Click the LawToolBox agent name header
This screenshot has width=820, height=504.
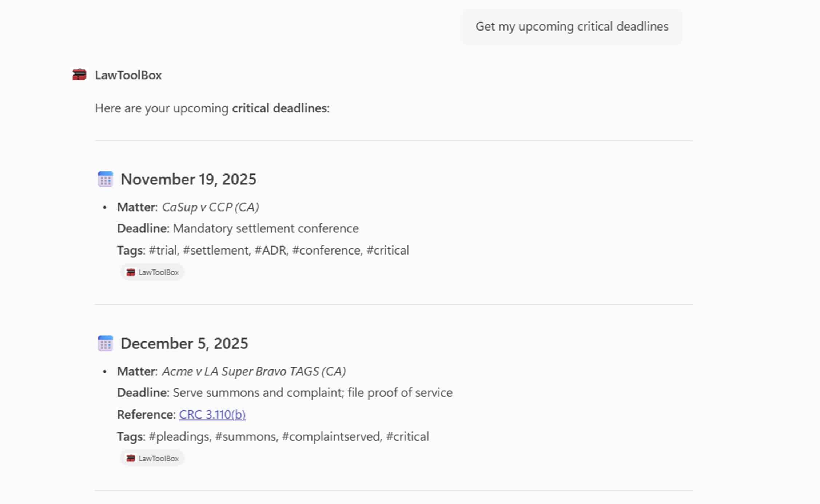point(128,75)
